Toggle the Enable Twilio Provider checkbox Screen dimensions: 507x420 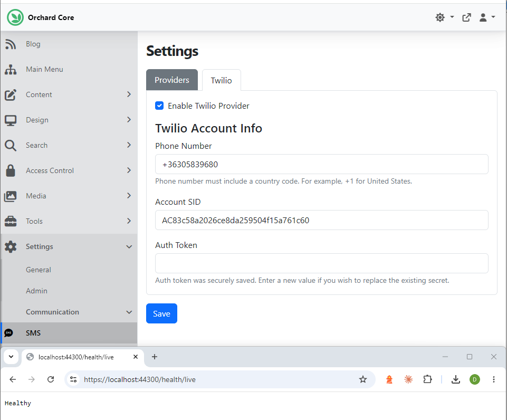159,106
